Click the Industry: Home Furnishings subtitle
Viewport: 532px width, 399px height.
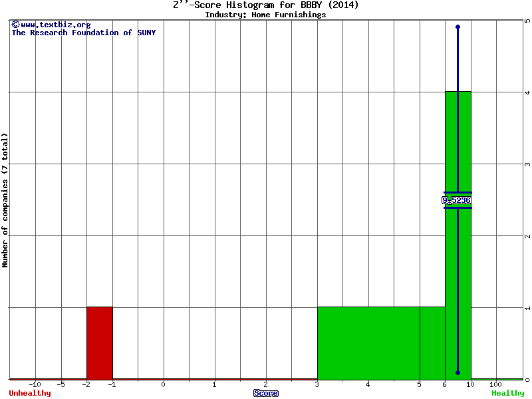(265, 14)
